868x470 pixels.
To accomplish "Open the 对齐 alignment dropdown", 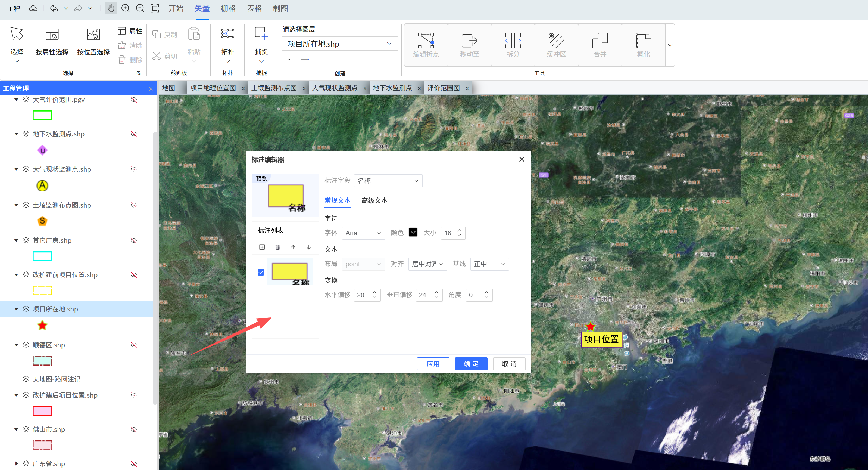I will click(427, 264).
